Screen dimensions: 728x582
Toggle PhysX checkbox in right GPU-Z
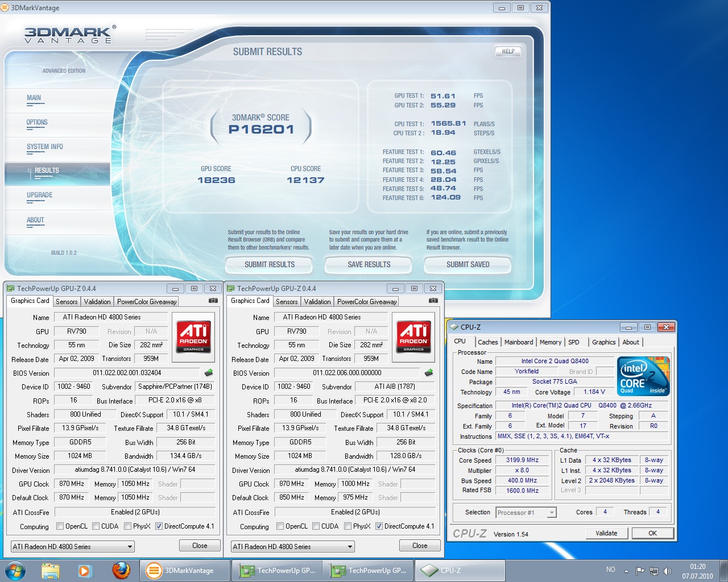(x=348, y=526)
